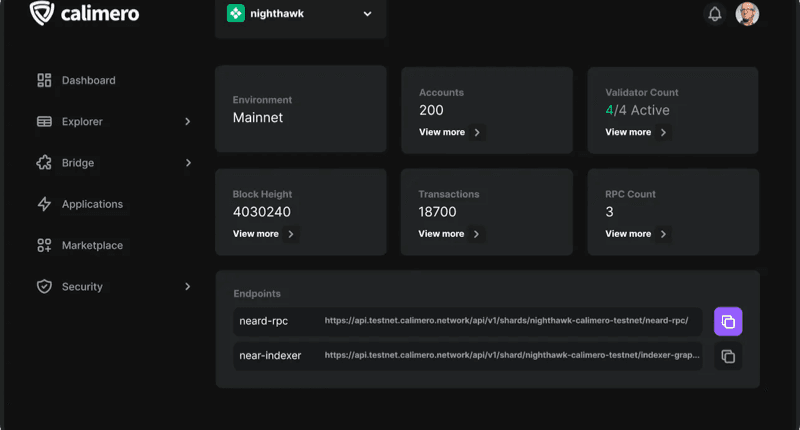Expand the Bridge submenu chevron
800x430 pixels.
[187, 163]
